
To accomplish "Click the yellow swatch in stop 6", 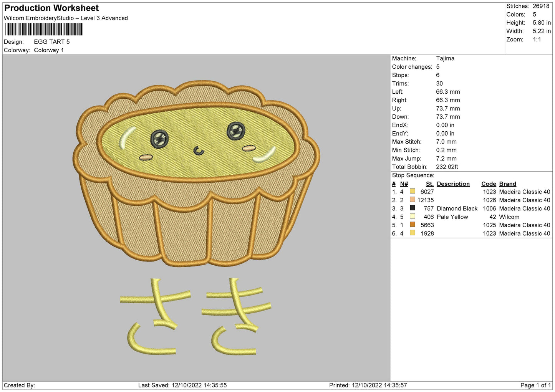I will 413,233.
